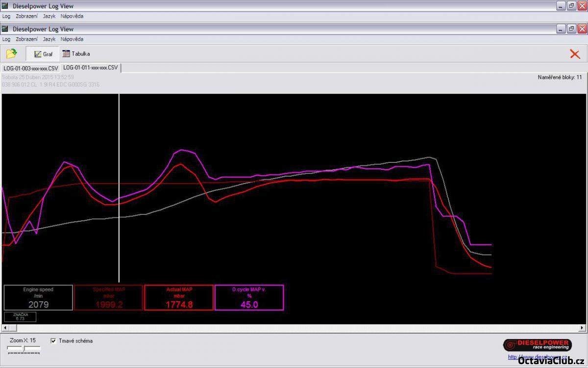
Task: Toggle the Actual MAP series box
Action: (x=179, y=297)
